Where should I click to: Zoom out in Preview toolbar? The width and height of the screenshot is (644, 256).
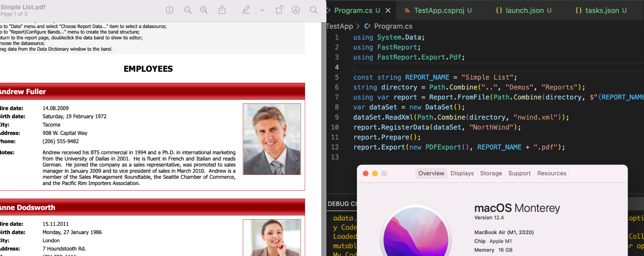188,10
